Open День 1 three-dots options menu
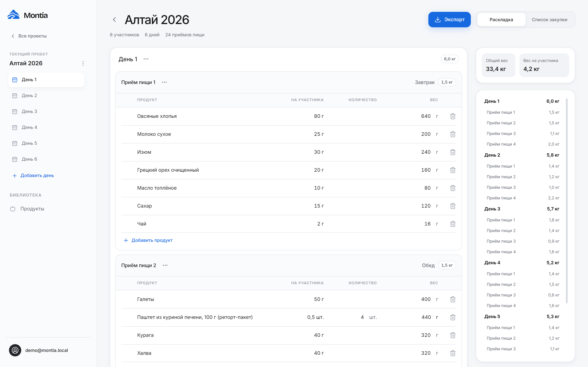Viewport: 588px width, 367px height. (x=146, y=59)
